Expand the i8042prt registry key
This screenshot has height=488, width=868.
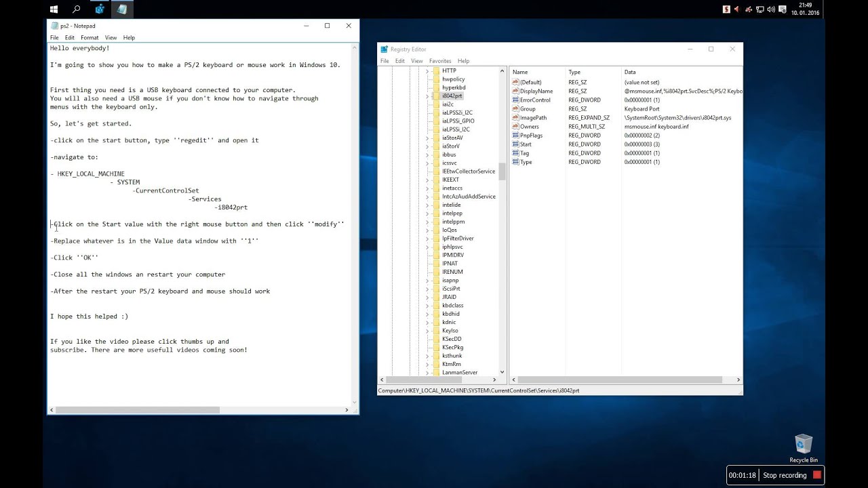pyautogui.click(x=427, y=96)
